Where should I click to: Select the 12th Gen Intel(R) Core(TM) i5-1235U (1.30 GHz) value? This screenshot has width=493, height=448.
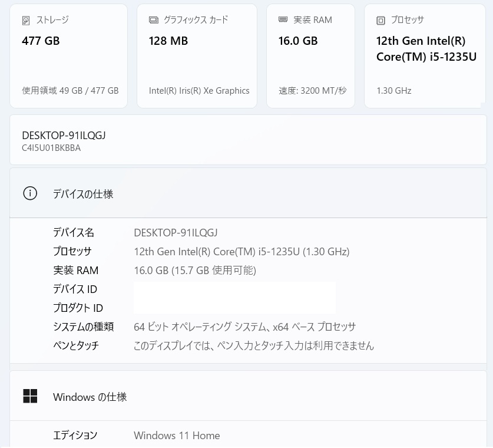coord(241,252)
